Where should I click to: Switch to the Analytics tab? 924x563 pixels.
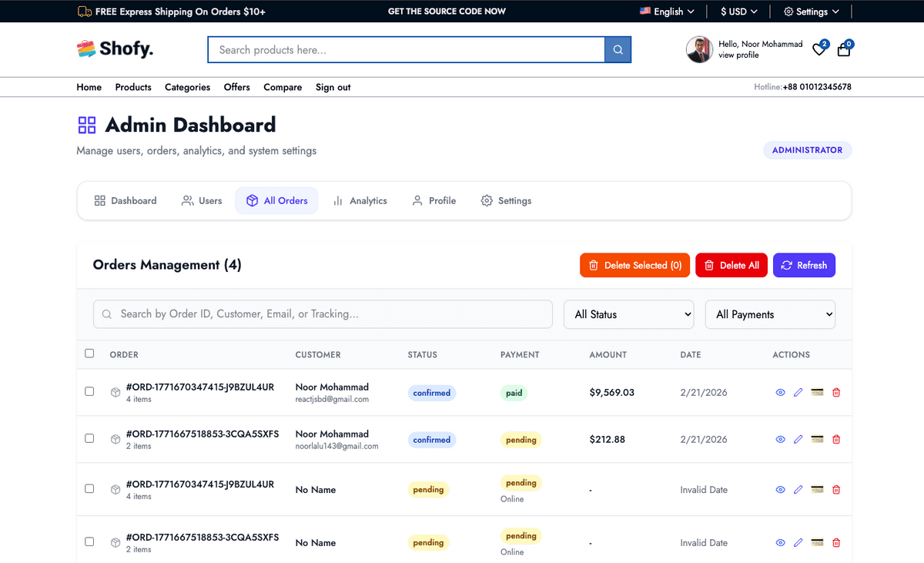pyautogui.click(x=360, y=201)
